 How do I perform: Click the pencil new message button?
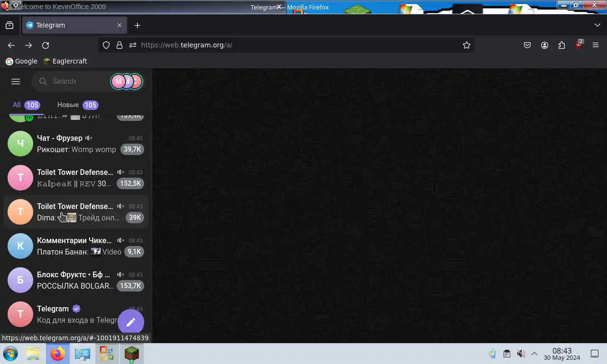[131, 322]
